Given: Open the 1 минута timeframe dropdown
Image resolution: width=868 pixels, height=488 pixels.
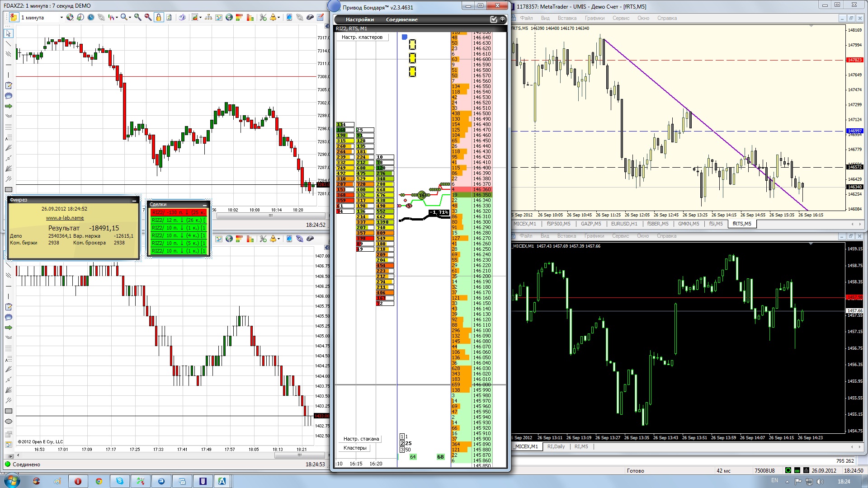Looking at the screenshot, I should [61, 18].
